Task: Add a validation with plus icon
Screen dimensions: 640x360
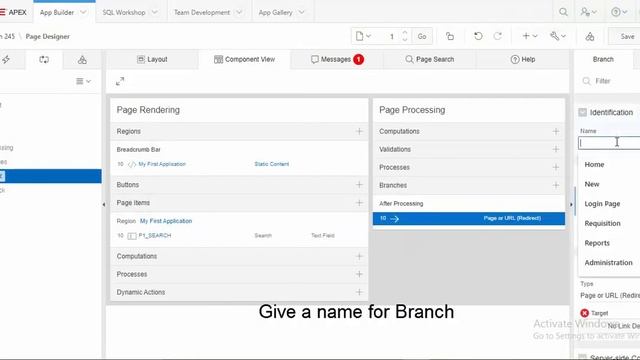Action: pyautogui.click(x=556, y=149)
